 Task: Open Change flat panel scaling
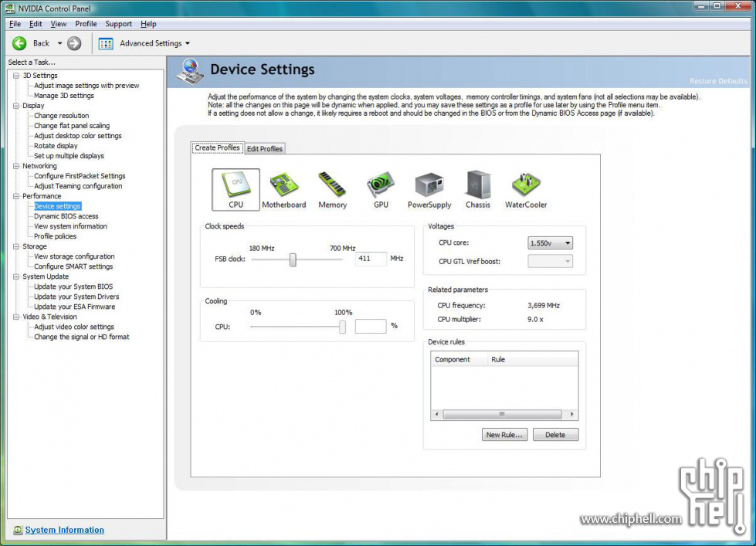tap(72, 126)
